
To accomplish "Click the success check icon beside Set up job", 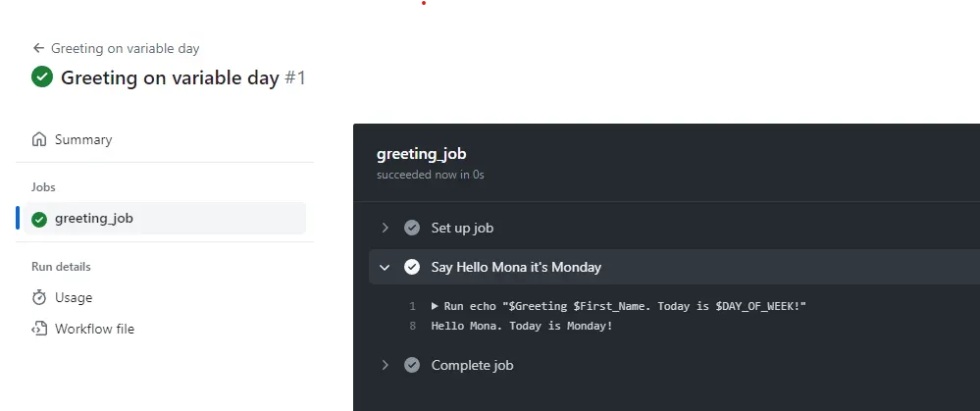I will [412, 228].
